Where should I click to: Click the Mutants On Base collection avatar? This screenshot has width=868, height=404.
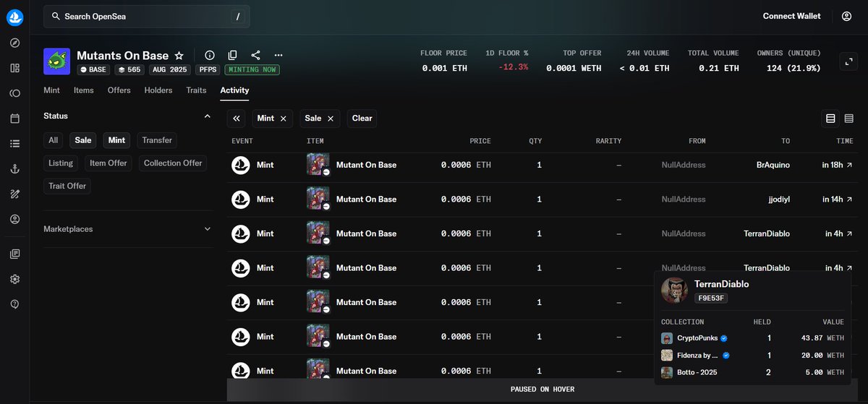pos(56,61)
